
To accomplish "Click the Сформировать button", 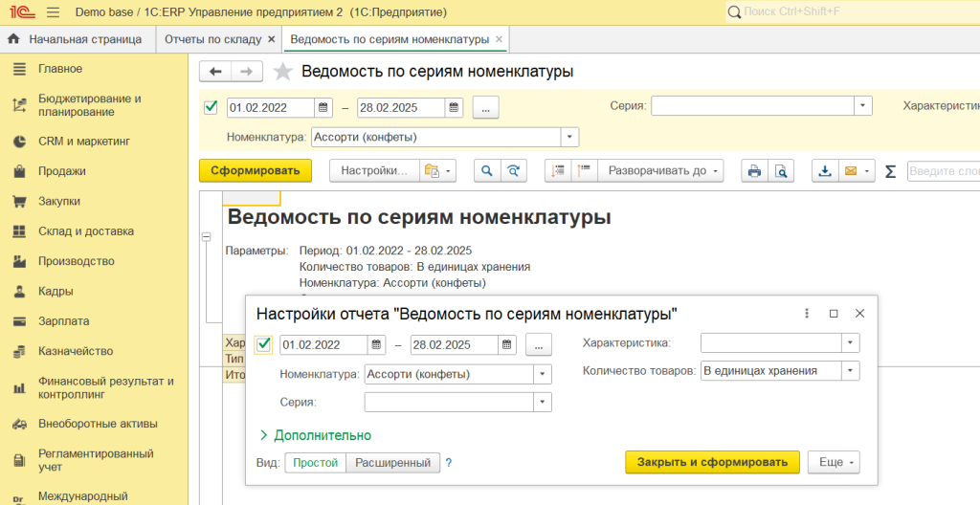I will pyautogui.click(x=255, y=170).
